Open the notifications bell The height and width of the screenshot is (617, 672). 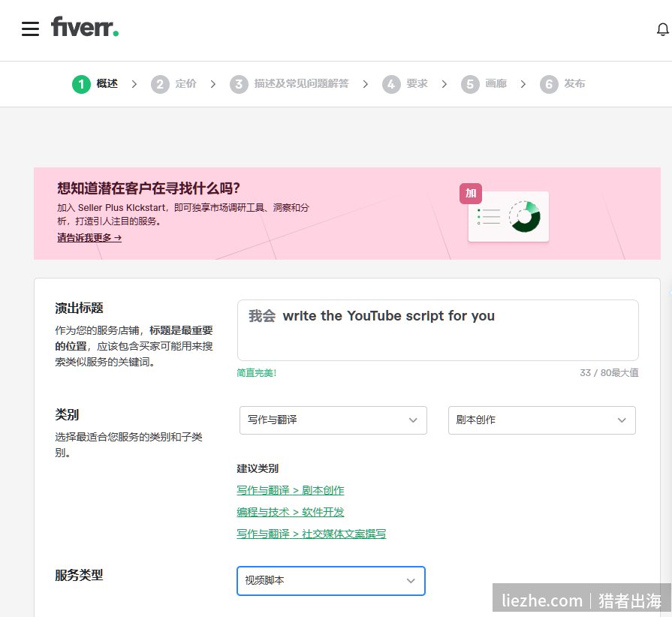(662, 29)
